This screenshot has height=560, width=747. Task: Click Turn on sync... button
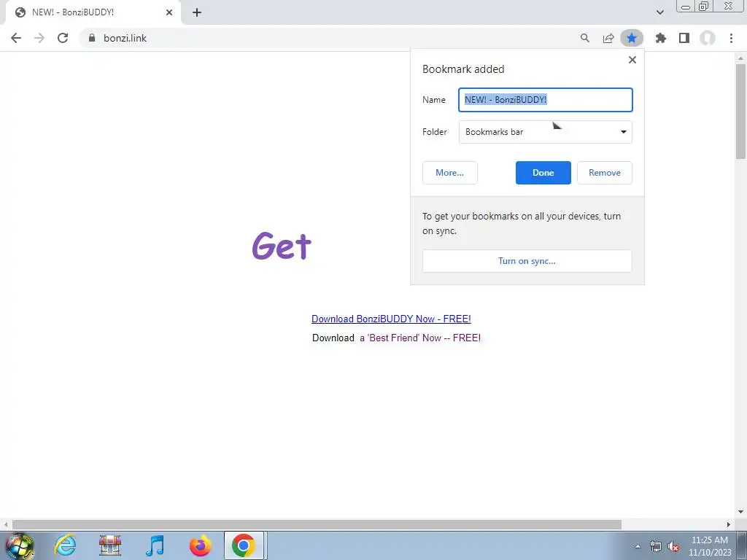(527, 261)
